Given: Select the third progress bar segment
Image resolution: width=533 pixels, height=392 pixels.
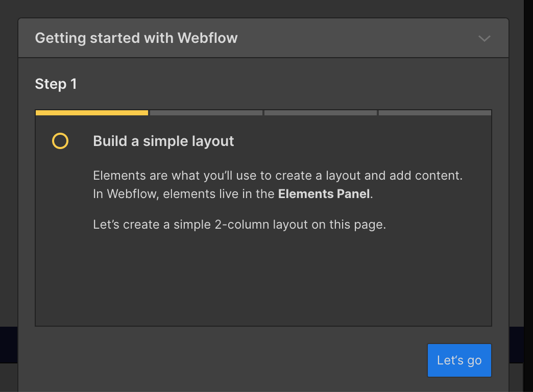Looking at the screenshot, I should point(321,112).
